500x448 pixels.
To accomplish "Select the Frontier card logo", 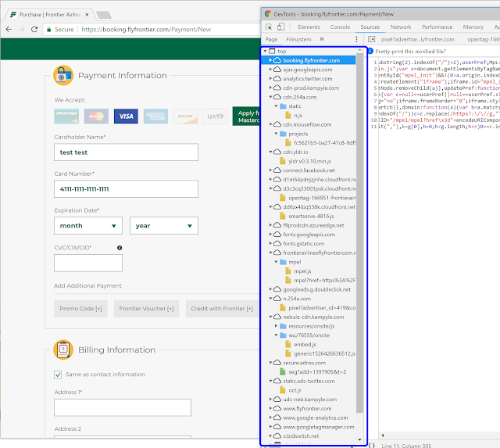I will click(x=66, y=116).
